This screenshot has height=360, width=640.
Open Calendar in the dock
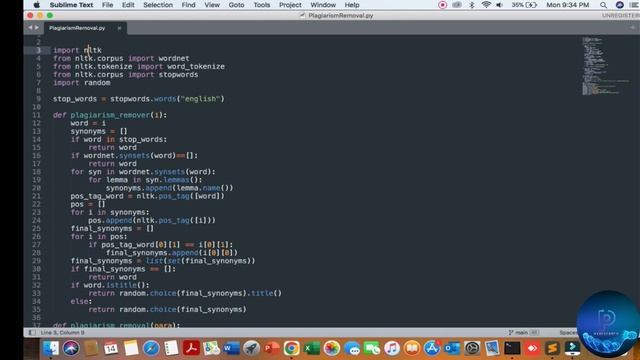(x=111, y=348)
